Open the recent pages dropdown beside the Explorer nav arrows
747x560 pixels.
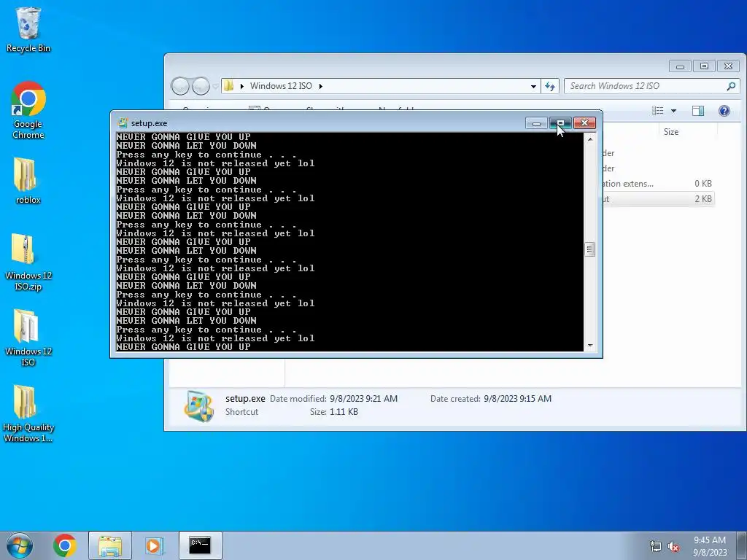click(x=215, y=86)
